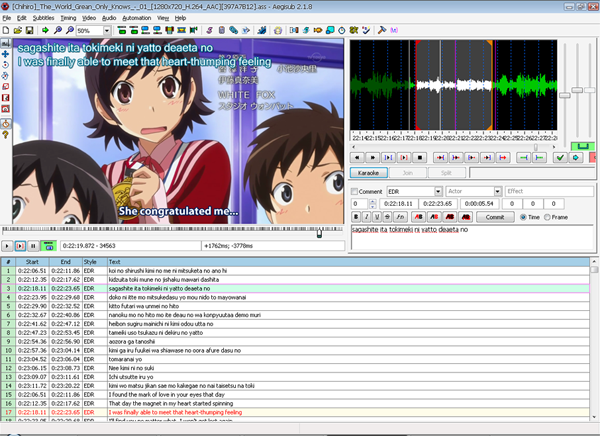
Task: Tick the Comment checkbox
Action: click(x=355, y=191)
